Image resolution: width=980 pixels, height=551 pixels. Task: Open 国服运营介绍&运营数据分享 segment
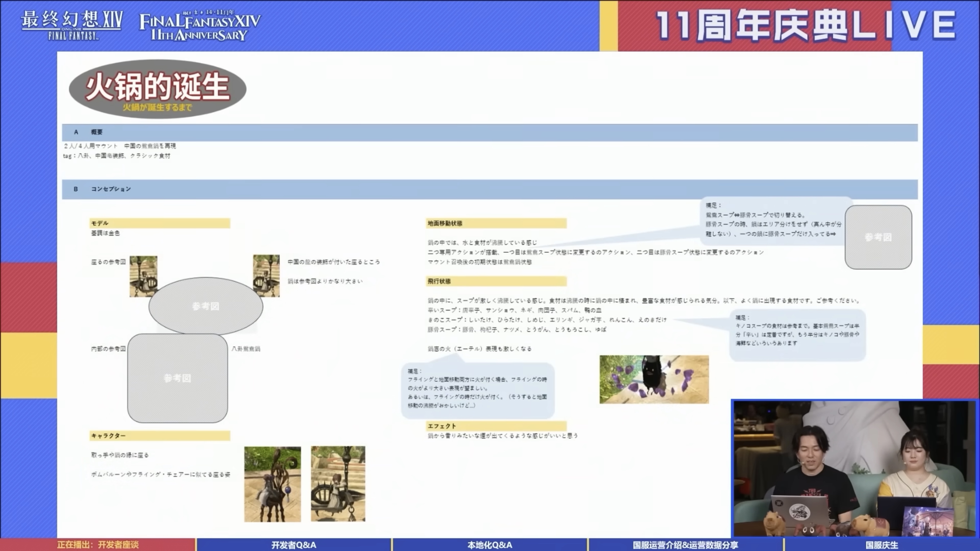pyautogui.click(x=685, y=544)
